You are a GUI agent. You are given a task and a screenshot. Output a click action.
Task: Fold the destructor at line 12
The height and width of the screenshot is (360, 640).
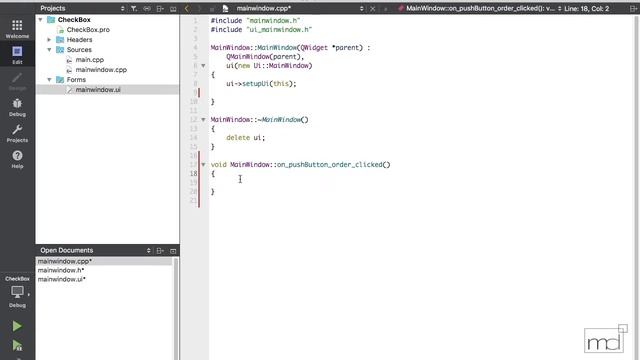click(x=203, y=120)
